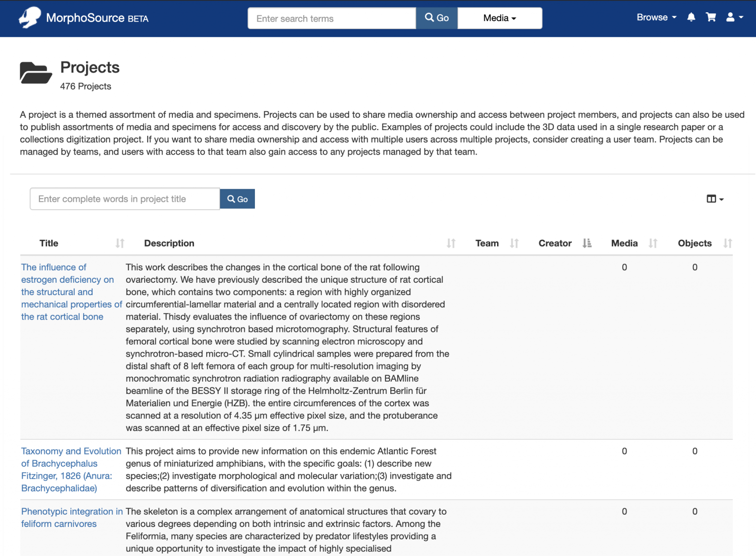Viewport: 756px width, 556px height.
Task: Toggle sort order on the Creator column
Action: 587,243
